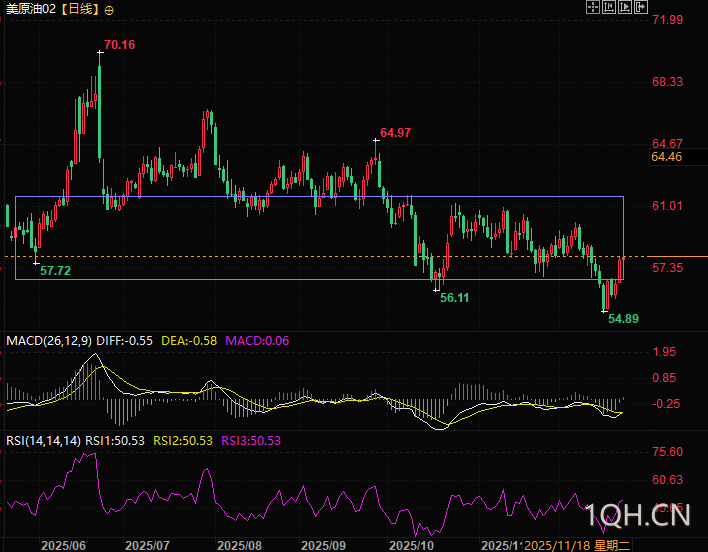Click the 70.16 high price marker

pos(119,45)
